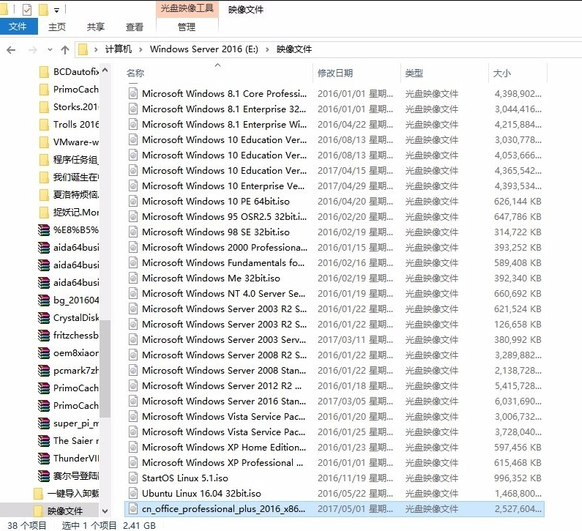Click the ThunderVII archive icon in sidebar
Viewport: 582px width, 531px height.
click(44, 459)
